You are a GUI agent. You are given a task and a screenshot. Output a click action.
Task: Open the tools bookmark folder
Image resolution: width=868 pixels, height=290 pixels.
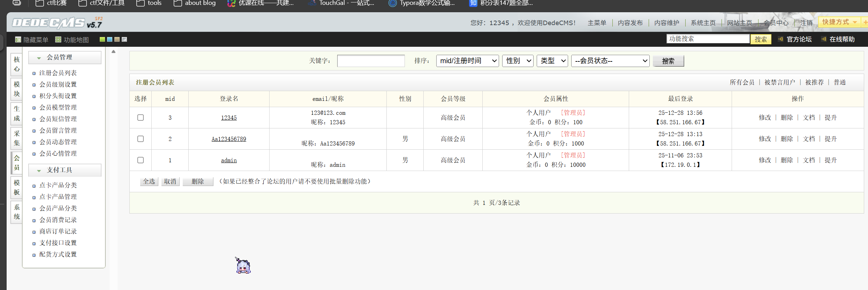(x=149, y=3)
